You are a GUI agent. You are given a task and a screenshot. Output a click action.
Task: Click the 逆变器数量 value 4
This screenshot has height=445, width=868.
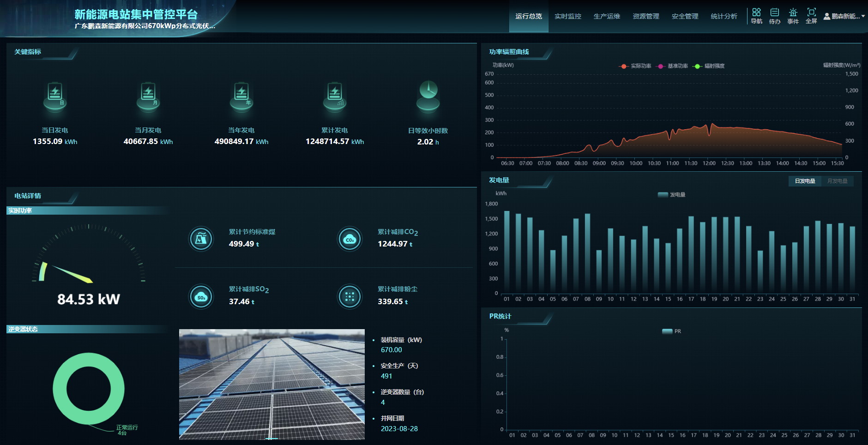pos(383,403)
